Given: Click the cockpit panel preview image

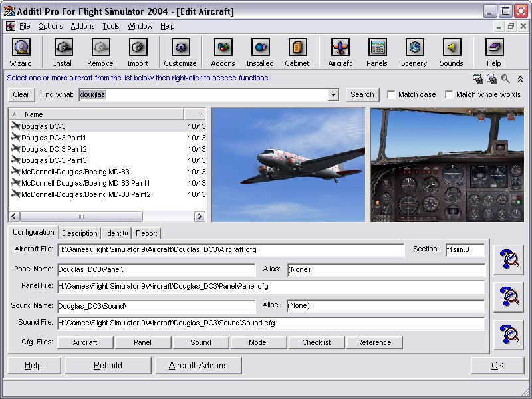Looking at the screenshot, I should click(x=447, y=165).
